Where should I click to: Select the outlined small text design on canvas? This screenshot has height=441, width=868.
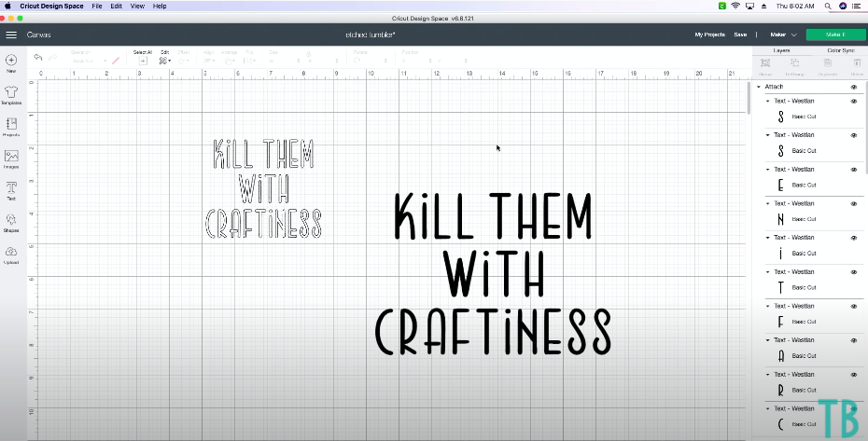click(x=263, y=188)
